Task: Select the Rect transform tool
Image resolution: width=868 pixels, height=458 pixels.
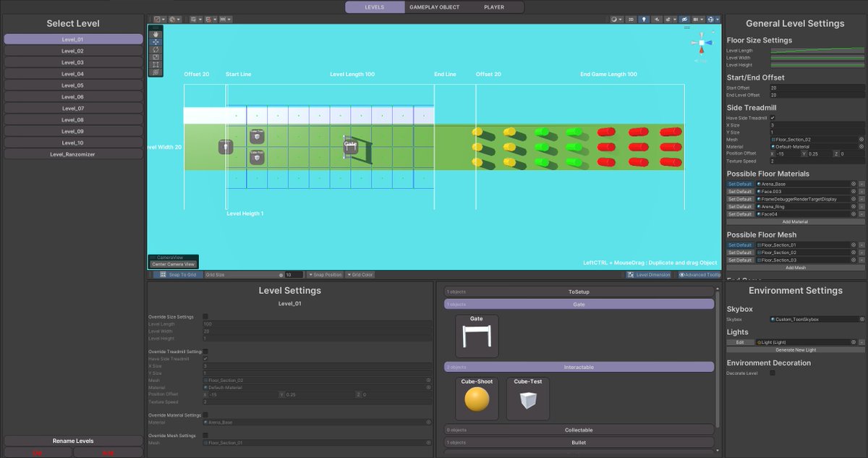Action: point(156,64)
